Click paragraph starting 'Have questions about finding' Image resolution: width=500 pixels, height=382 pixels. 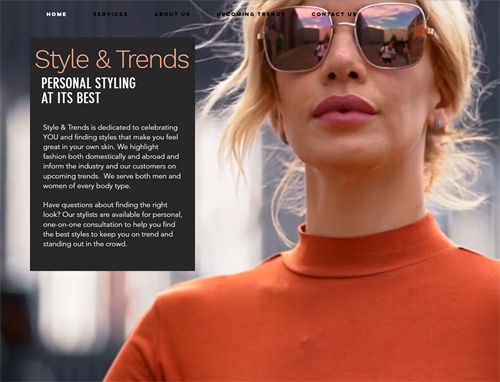point(112,224)
